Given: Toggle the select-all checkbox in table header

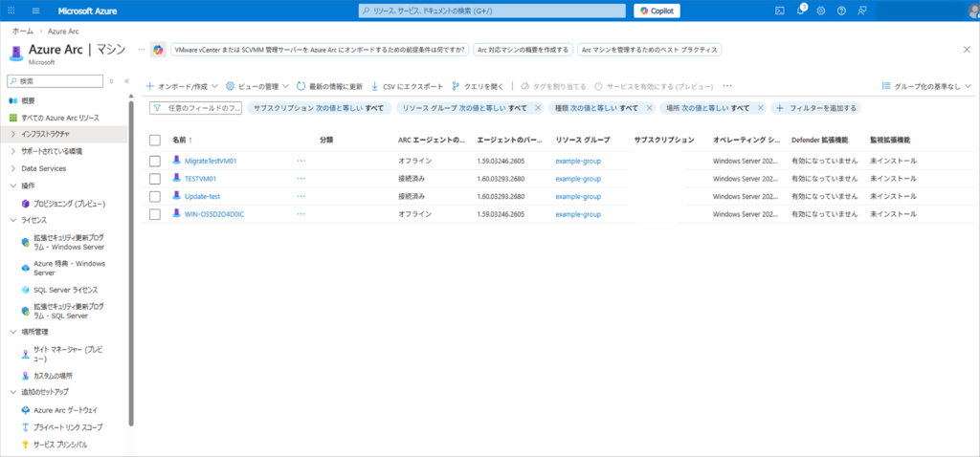Looking at the screenshot, I should (x=155, y=140).
